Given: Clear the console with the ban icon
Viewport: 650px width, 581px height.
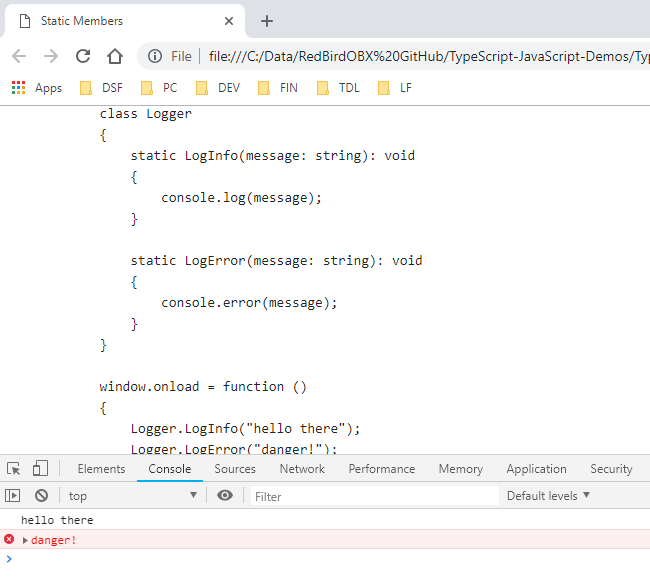Looking at the screenshot, I should [x=41, y=495].
